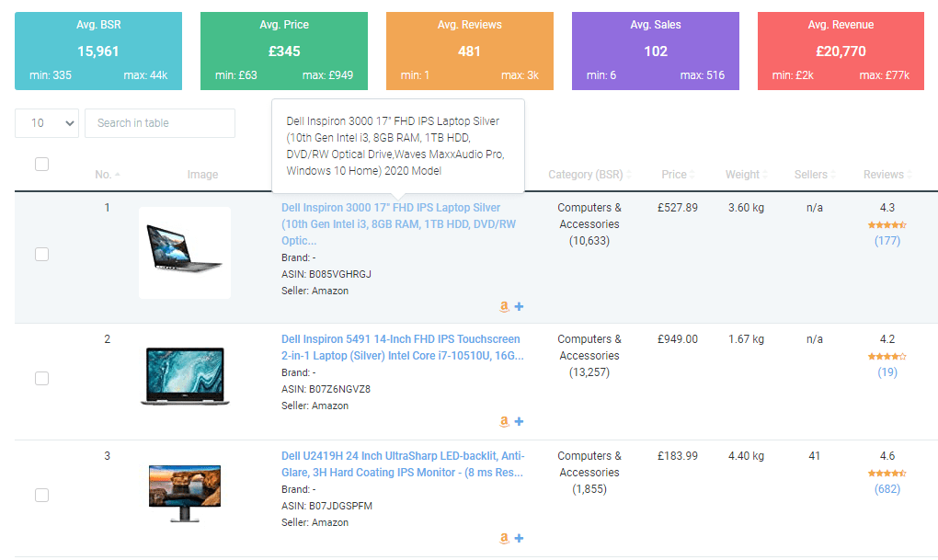938x560 pixels.
Task: Focus the Search in table field
Action: 160,122
